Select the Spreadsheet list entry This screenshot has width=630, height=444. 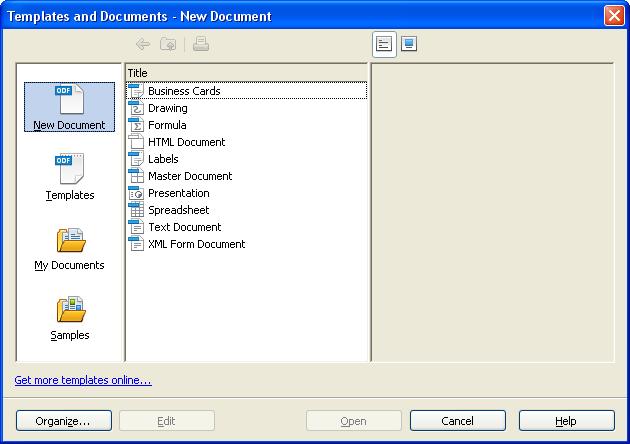(x=247, y=210)
